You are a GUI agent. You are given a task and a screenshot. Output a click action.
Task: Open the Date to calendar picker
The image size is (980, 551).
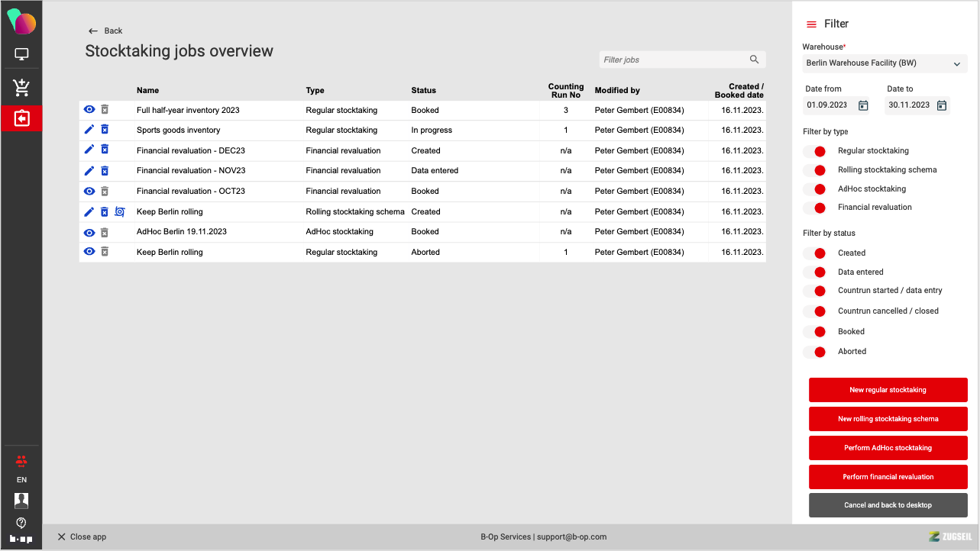tap(942, 105)
